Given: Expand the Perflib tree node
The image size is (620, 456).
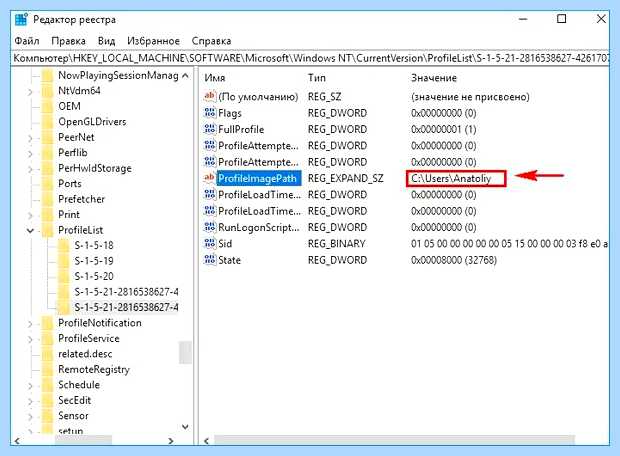Looking at the screenshot, I should [x=30, y=153].
